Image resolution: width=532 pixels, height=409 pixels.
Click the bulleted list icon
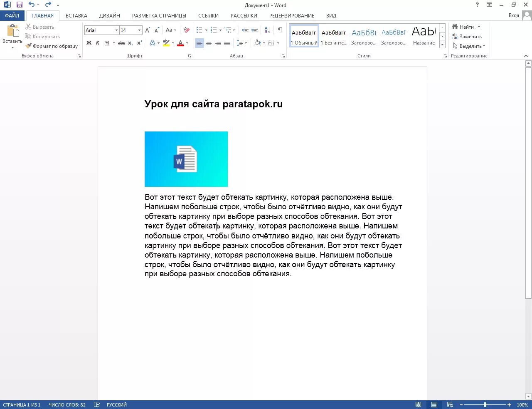click(x=199, y=30)
